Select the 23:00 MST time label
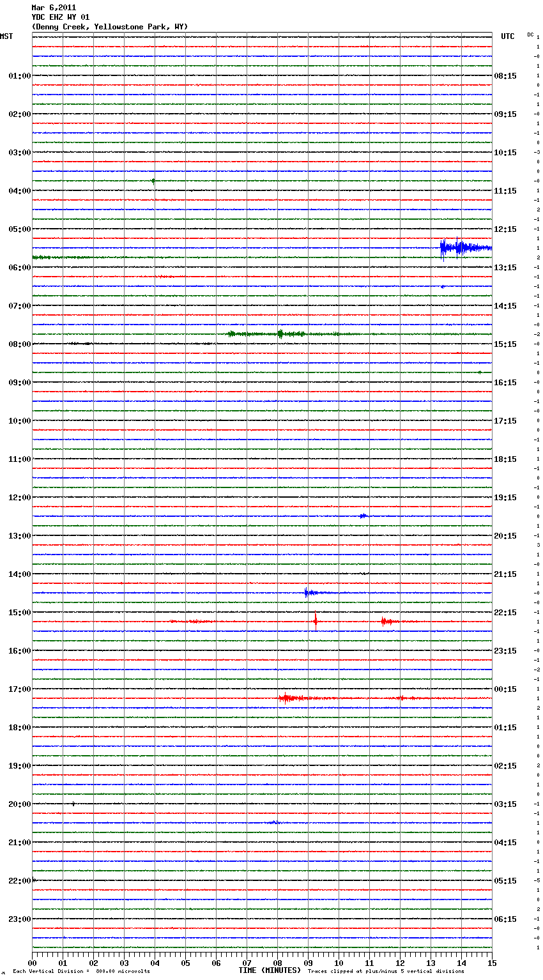 [19, 919]
